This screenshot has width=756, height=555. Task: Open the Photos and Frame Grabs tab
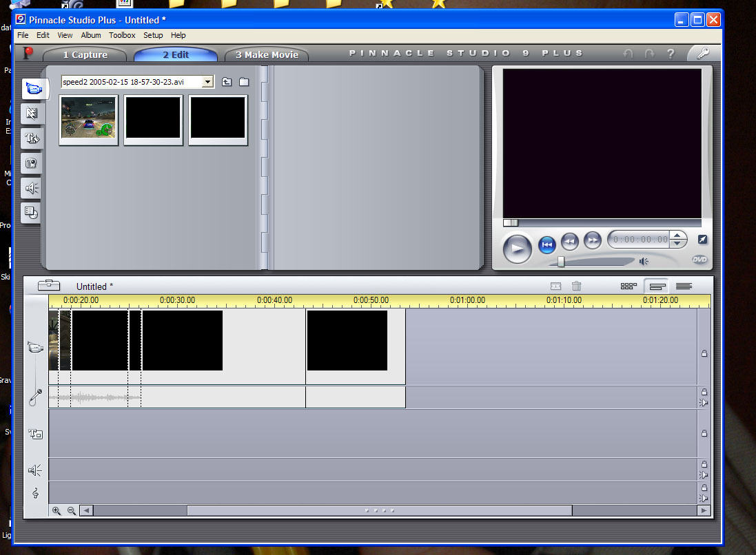click(32, 163)
